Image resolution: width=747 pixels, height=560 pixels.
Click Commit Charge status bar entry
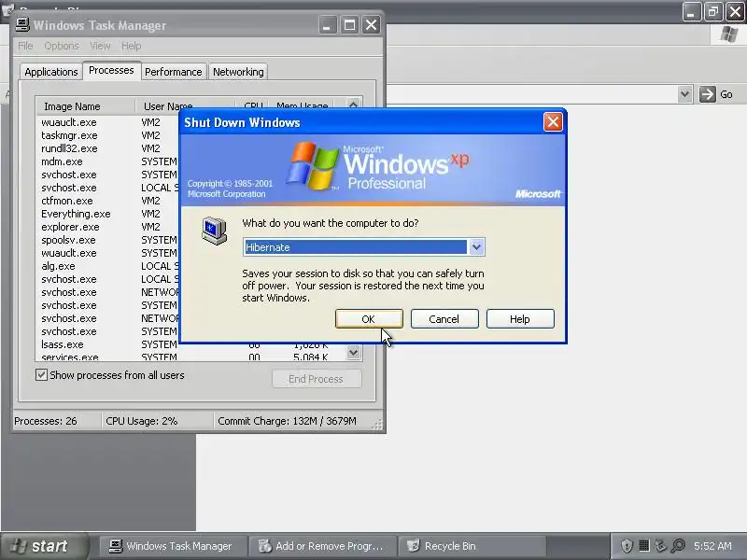click(x=287, y=421)
